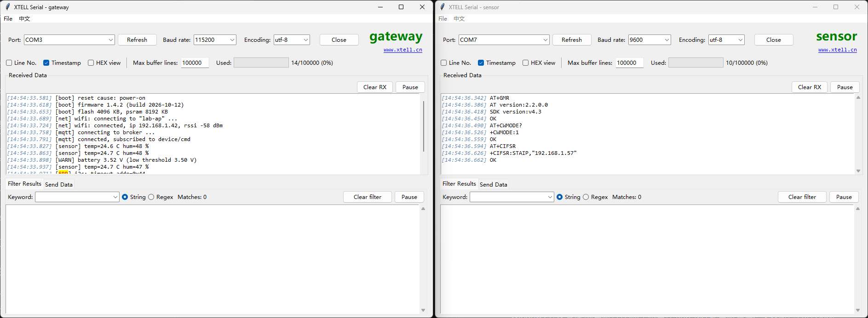Open the COM7 port dropdown in sensor

(x=546, y=40)
